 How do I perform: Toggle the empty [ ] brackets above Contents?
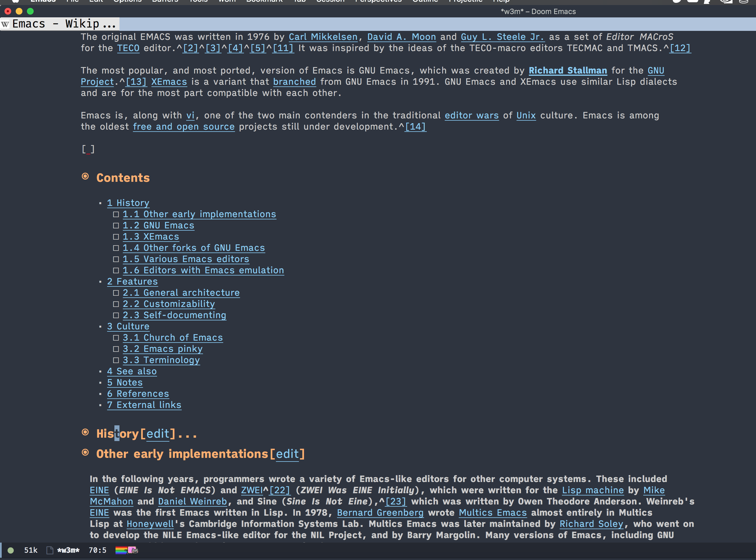coord(88,149)
